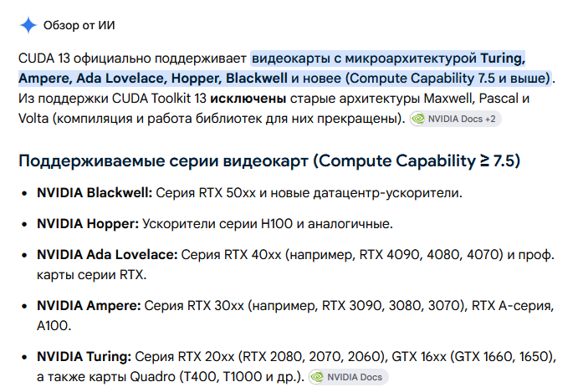Click "RTX 4090" in the Ada Lovelace item
The width and height of the screenshot is (583, 392).
coord(390,255)
